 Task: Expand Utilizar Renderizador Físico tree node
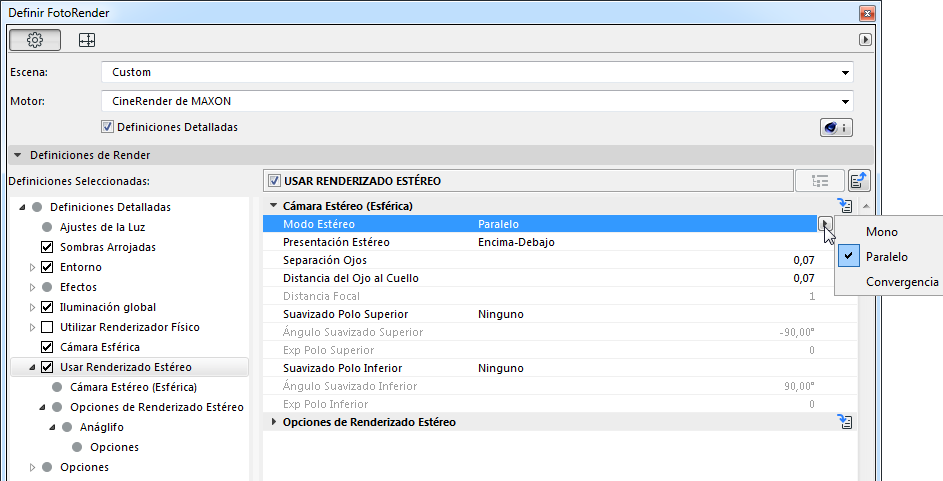click(x=32, y=327)
